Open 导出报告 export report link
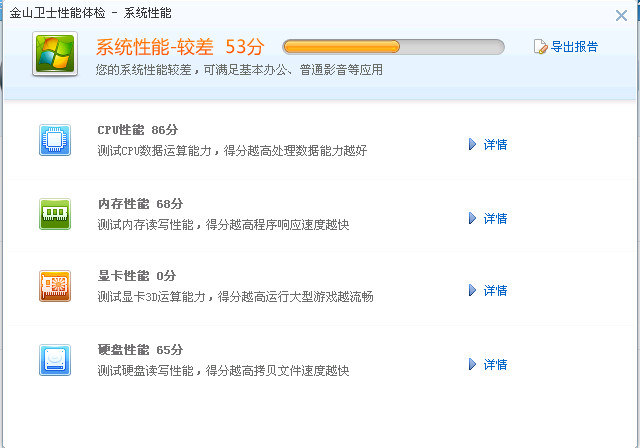This screenshot has height=448, width=640. tap(574, 47)
